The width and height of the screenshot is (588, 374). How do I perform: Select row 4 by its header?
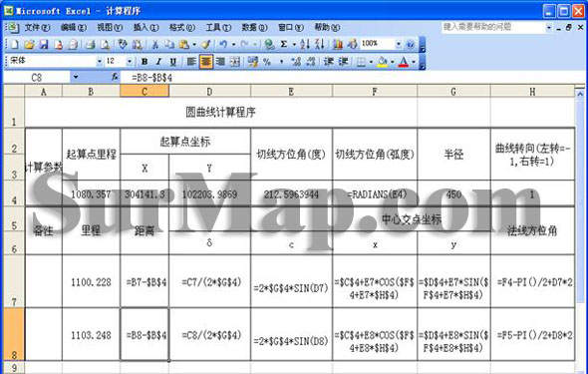point(14,193)
